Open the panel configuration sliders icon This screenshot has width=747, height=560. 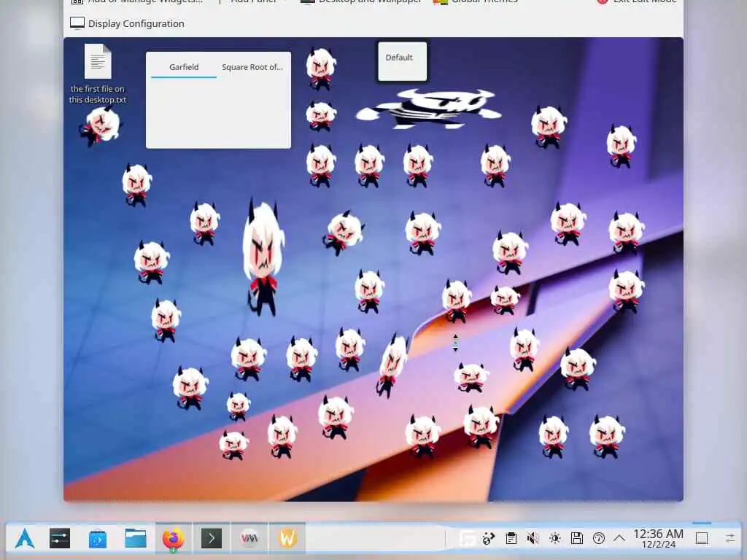(x=729, y=539)
